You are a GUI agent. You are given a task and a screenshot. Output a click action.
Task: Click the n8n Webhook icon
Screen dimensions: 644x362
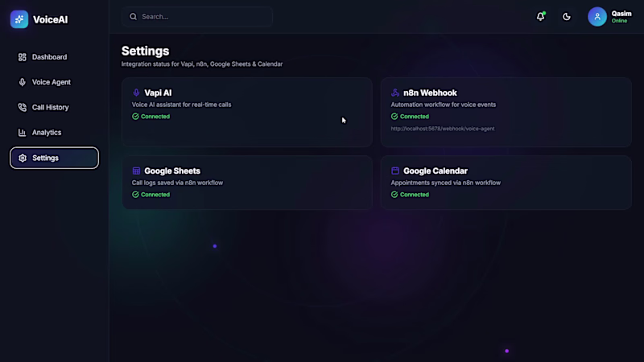(395, 93)
